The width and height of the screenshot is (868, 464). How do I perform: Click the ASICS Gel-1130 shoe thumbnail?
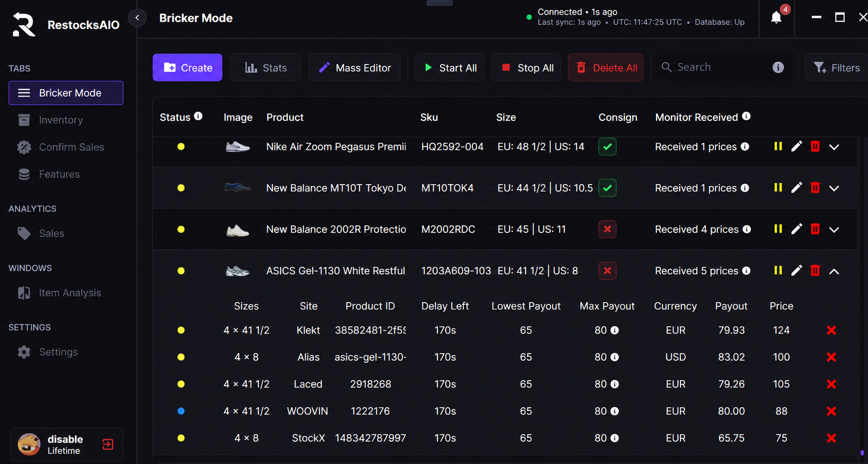(238, 271)
